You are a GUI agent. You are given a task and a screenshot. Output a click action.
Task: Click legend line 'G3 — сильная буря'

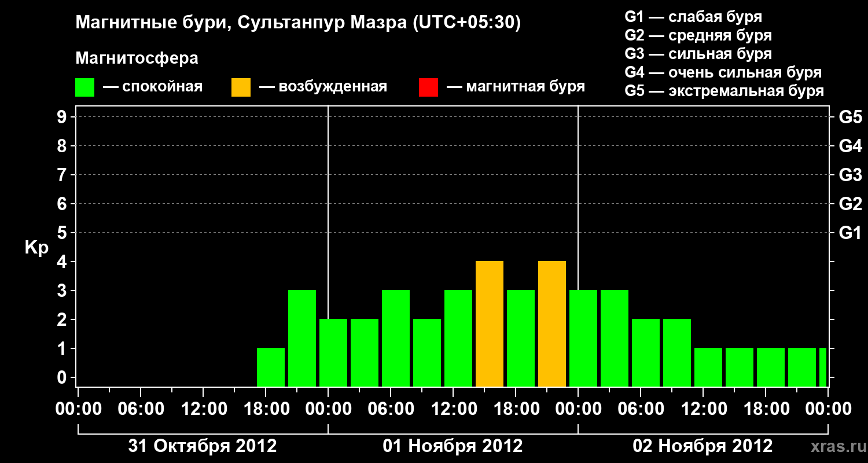pyautogui.click(x=698, y=54)
